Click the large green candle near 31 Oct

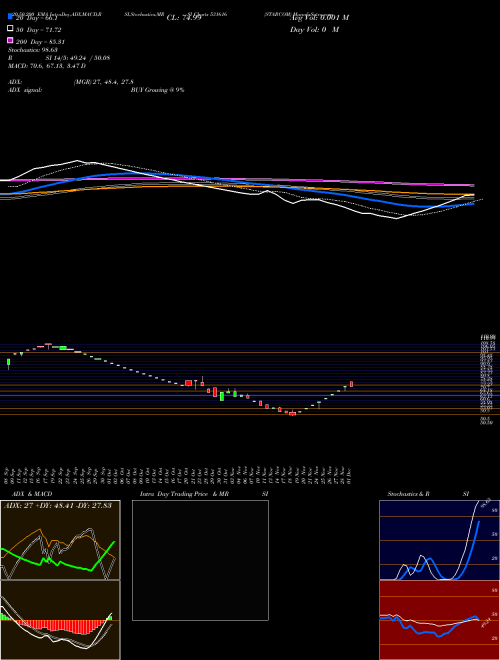click(x=222, y=396)
